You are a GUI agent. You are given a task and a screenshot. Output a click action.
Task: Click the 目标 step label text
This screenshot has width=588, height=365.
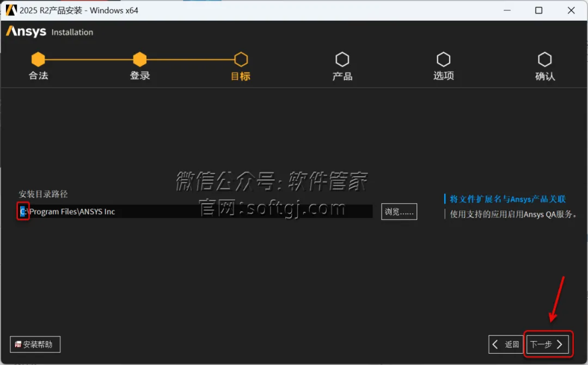point(241,76)
